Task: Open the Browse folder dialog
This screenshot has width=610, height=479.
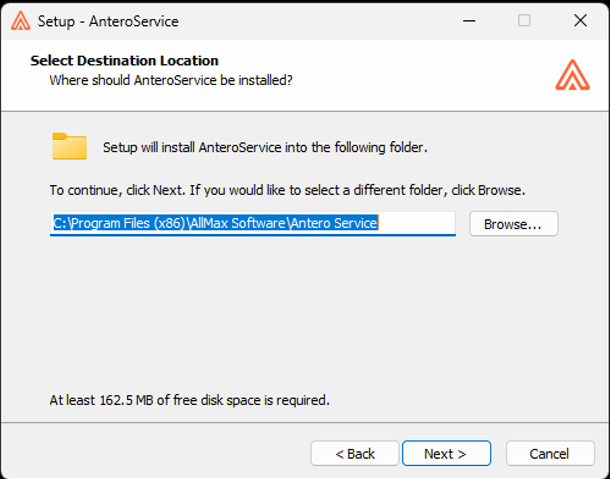Action: click(x=513, y=224)
